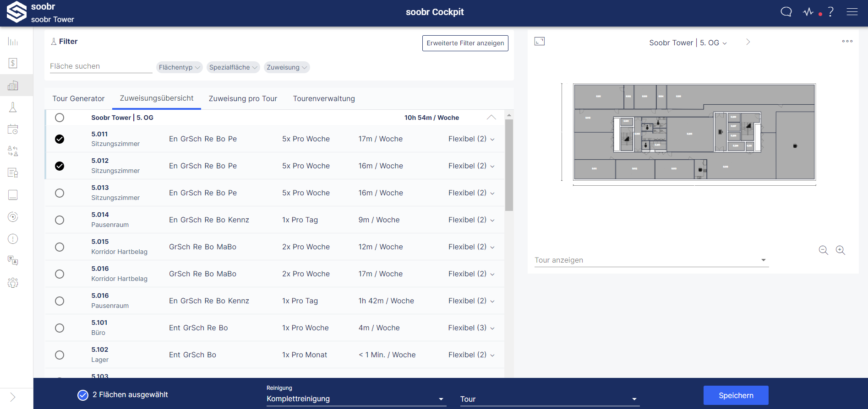Open the staff swap sidebar icon
This screenshot has width=868, height=409.
click(x=13, y=151)
